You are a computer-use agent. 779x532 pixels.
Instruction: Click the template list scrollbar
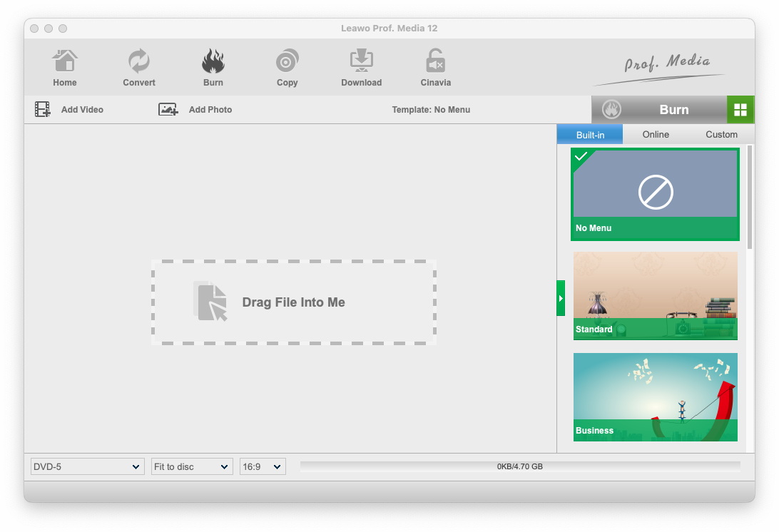pyautogui.click(x=750, y=198)
